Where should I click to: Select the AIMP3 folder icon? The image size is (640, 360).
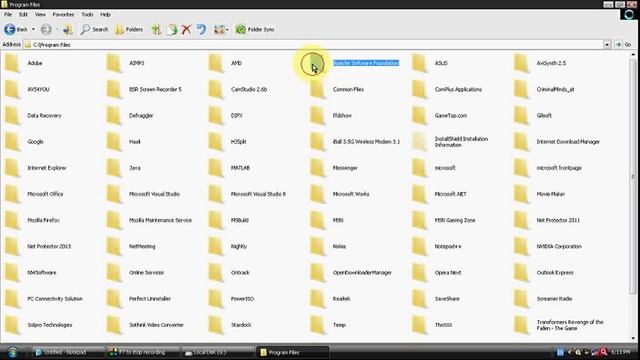click(x=114, y=63)
